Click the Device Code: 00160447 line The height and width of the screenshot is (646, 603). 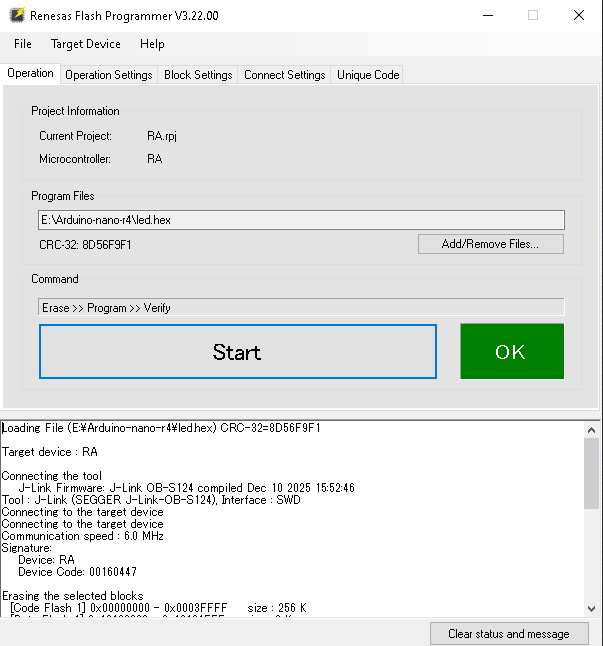pos(77,571)
